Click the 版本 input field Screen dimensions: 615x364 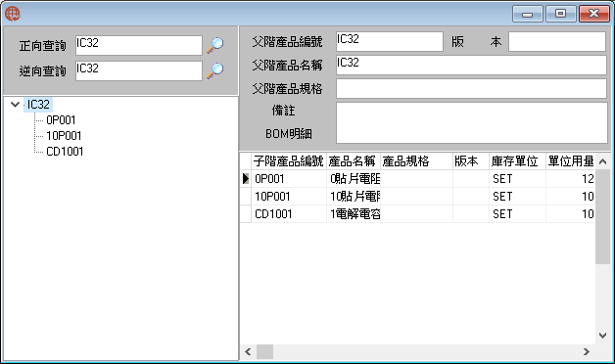click(x=557, y=41)
